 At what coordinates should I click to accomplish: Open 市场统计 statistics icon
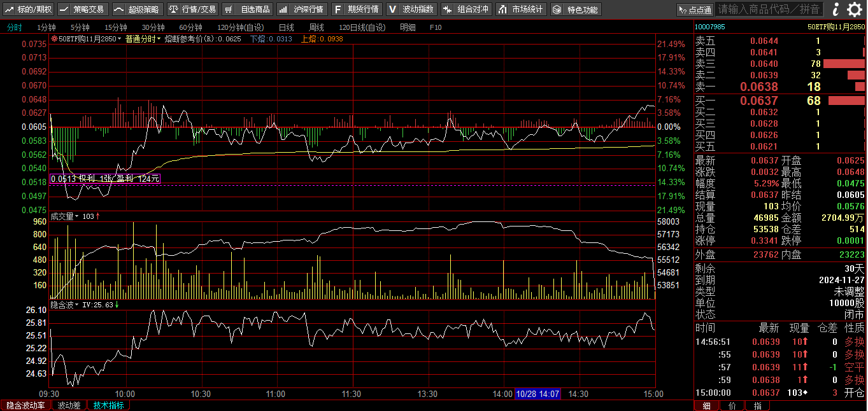pos(502,10)
